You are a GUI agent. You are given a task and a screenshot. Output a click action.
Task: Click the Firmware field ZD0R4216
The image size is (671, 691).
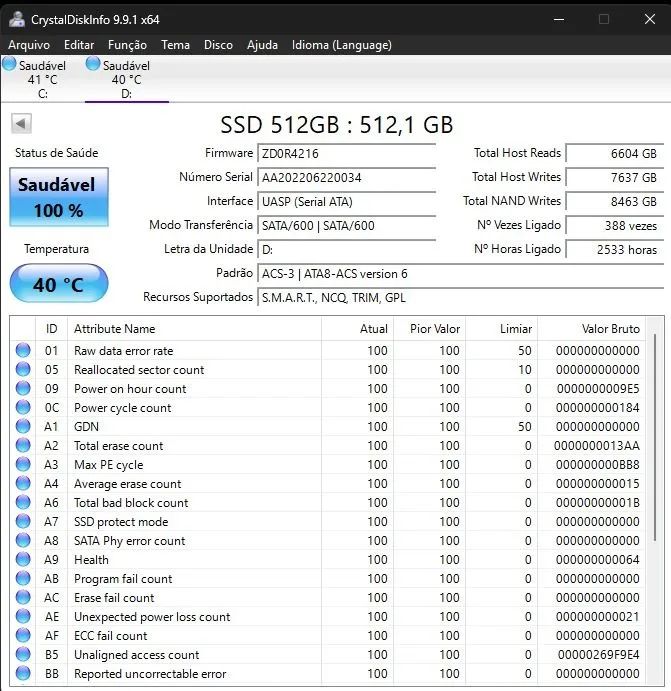point(347,153)
